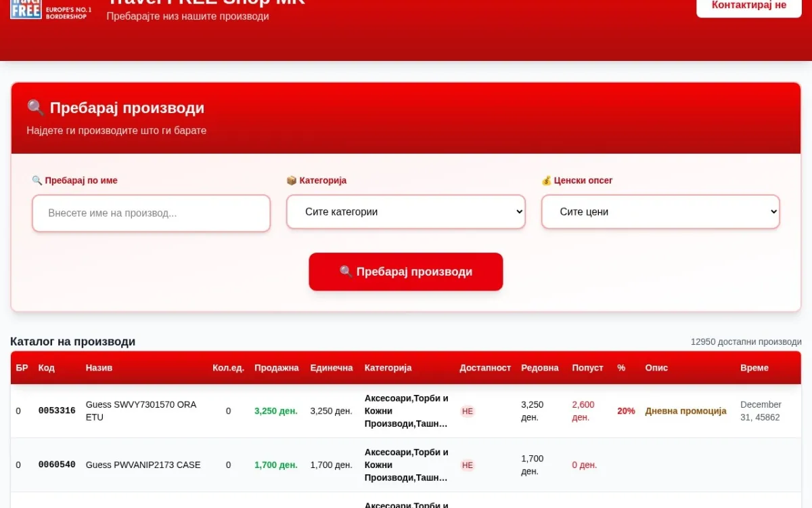The image size is (812, 508).
Task: Click the Продажна column header
Action: point(276,368)
